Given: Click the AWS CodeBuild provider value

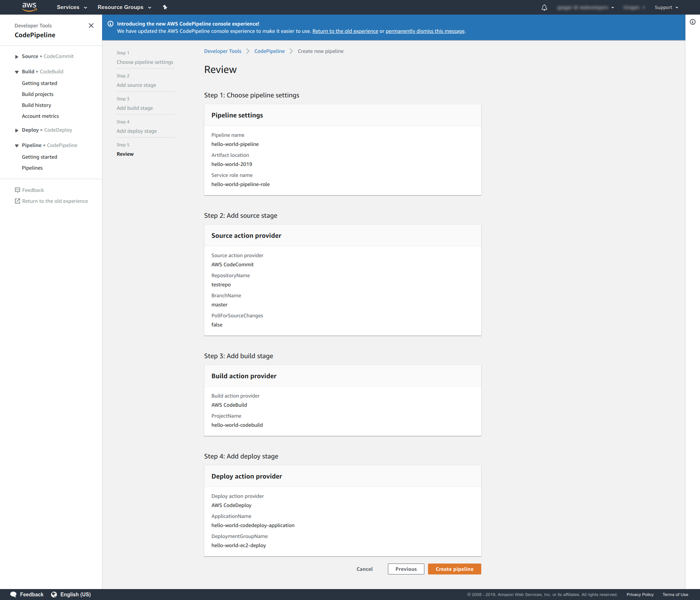Looking at the screenshot, I should click(x=229, y=405).
